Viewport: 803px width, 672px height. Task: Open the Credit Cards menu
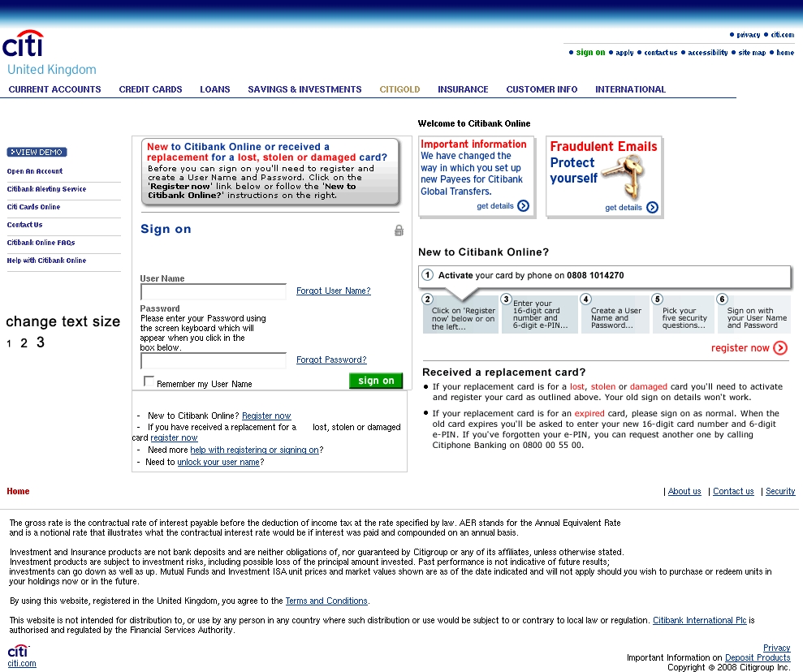[x=150, y=89]
